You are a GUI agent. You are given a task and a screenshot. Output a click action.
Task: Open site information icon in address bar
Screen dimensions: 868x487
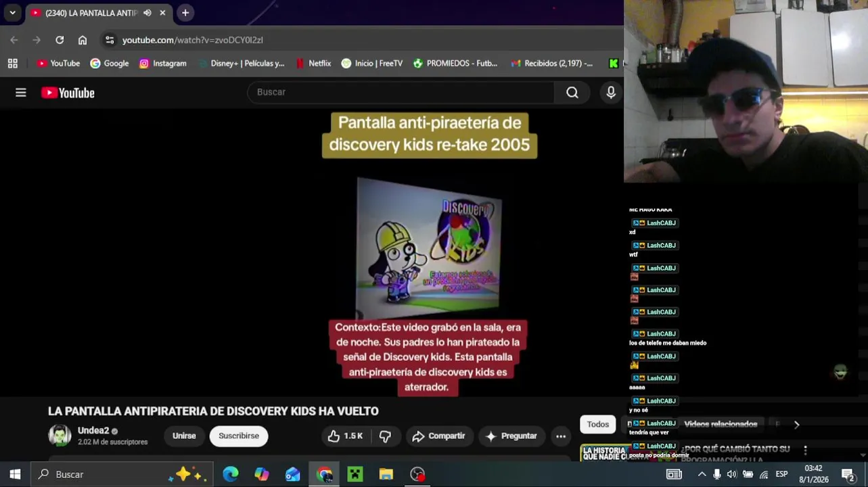pyautogui.click(x=110, y=40)
